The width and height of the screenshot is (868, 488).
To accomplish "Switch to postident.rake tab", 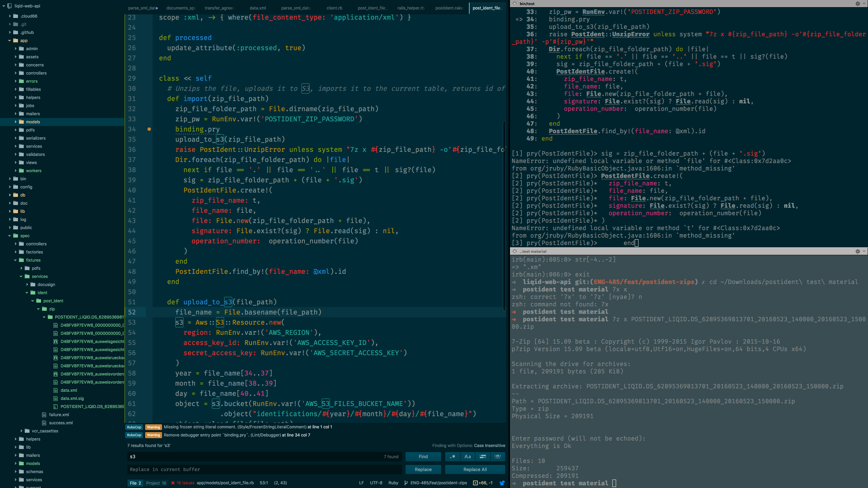I will [x=449, y=8].
